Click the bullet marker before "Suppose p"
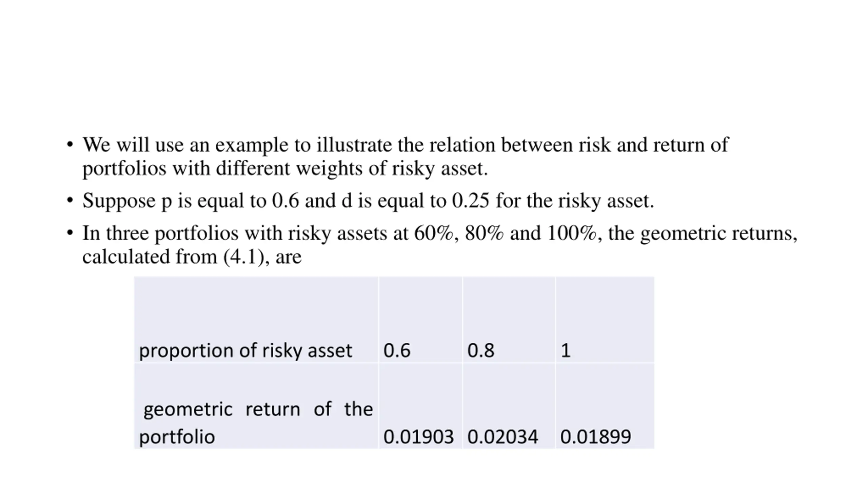This screenshot has width=868, height=488. [70, 201]
